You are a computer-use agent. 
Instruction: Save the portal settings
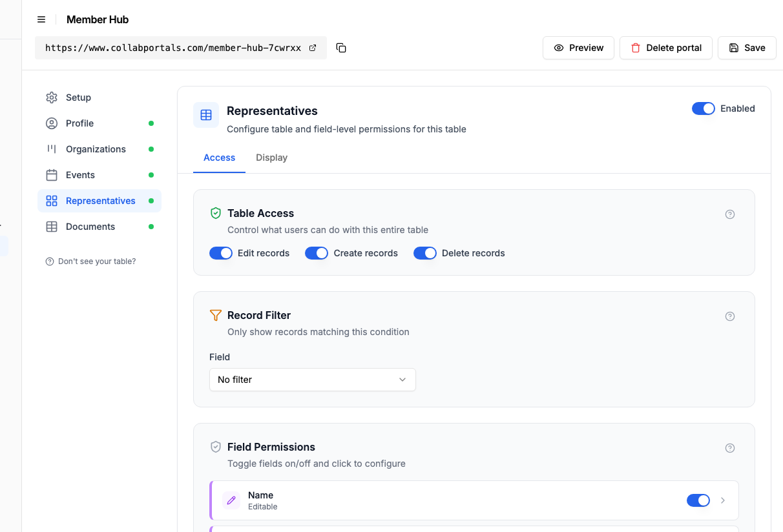747,48
